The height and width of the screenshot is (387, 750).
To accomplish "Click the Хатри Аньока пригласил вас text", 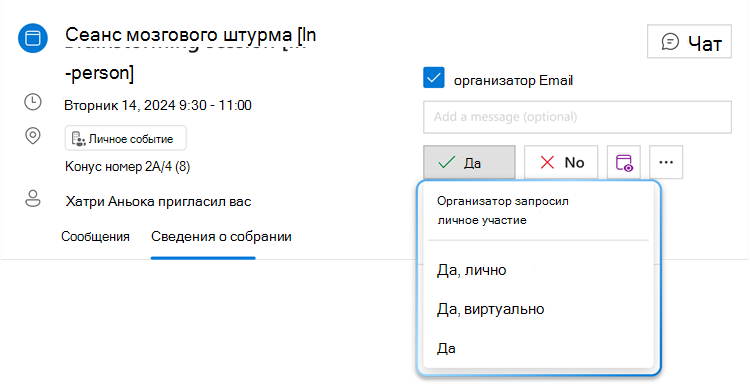I will point(158,201).
